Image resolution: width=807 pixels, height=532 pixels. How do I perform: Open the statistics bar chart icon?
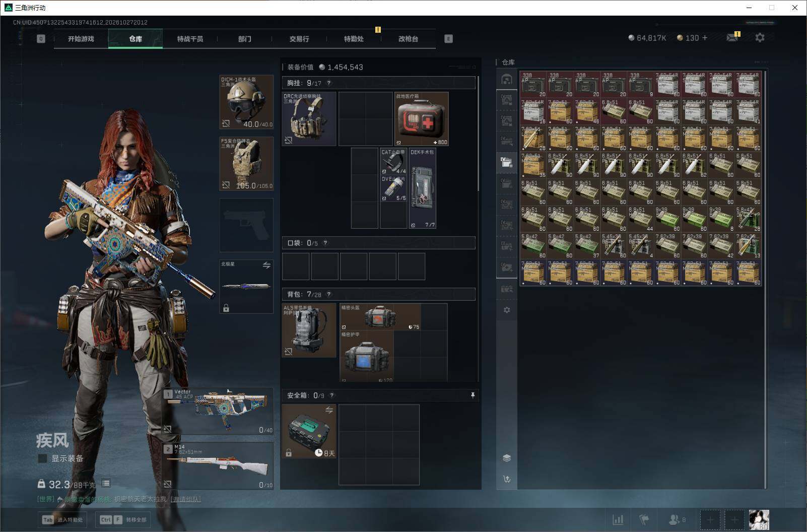pos(618,519)
